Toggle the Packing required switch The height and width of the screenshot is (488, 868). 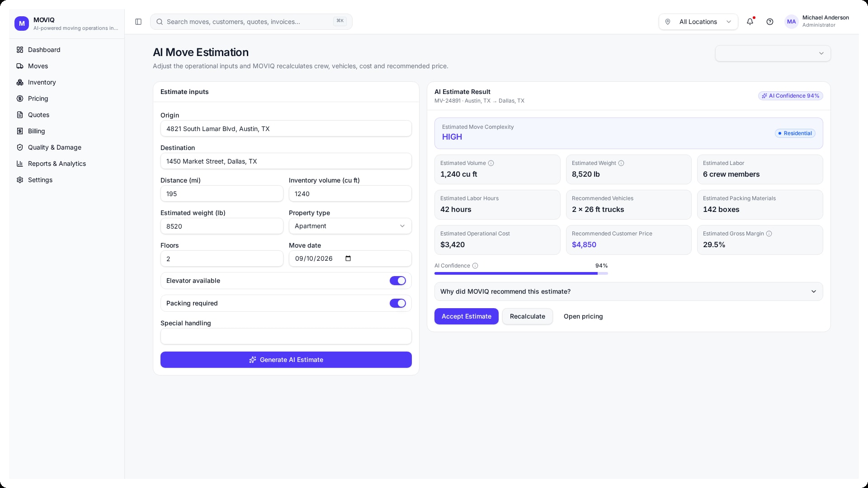398,303
